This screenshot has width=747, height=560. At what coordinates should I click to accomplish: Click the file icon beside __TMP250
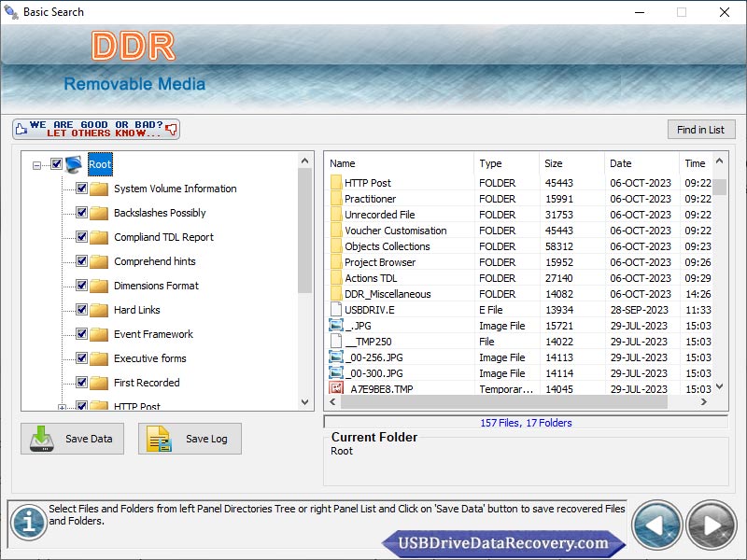pyautogui.click(x=336, y=341)
